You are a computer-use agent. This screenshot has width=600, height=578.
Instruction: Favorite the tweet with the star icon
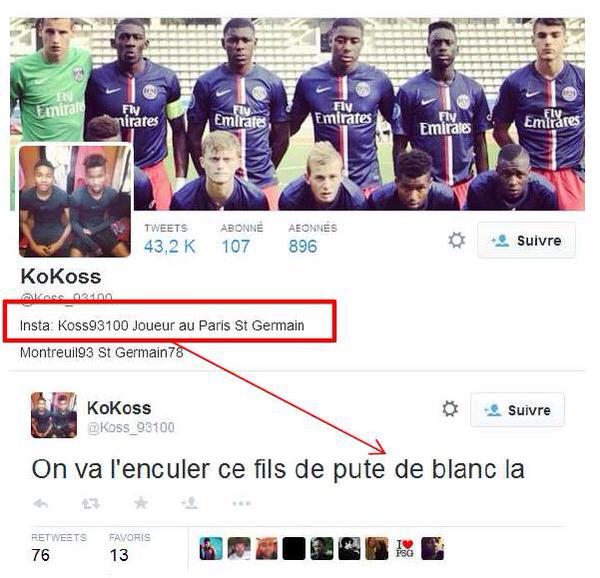(141, 503)
